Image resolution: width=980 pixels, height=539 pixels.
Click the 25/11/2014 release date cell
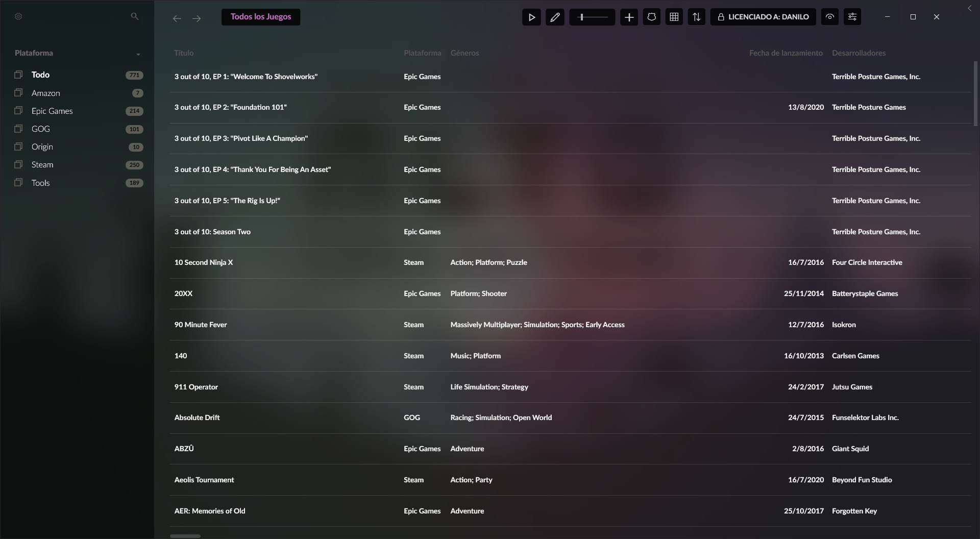click(804, 293)
